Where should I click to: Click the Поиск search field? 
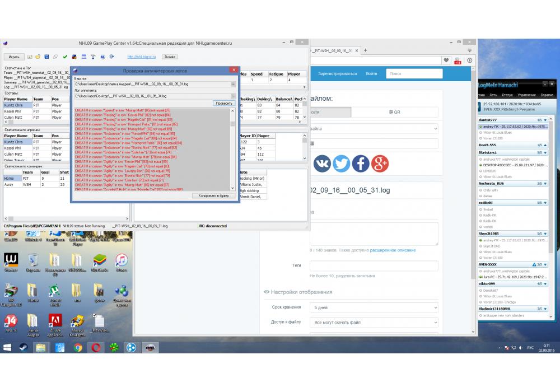tap(414, 73)
